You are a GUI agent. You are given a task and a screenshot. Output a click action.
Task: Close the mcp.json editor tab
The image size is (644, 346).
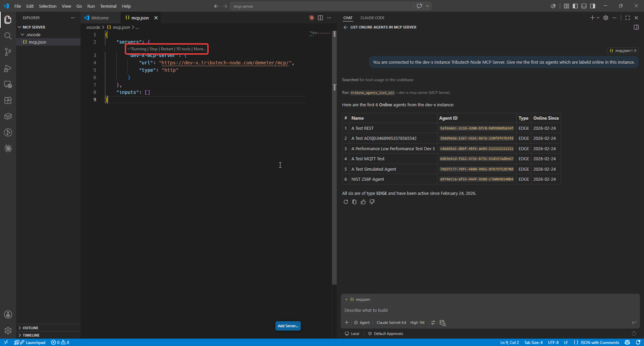pos(156,18)
